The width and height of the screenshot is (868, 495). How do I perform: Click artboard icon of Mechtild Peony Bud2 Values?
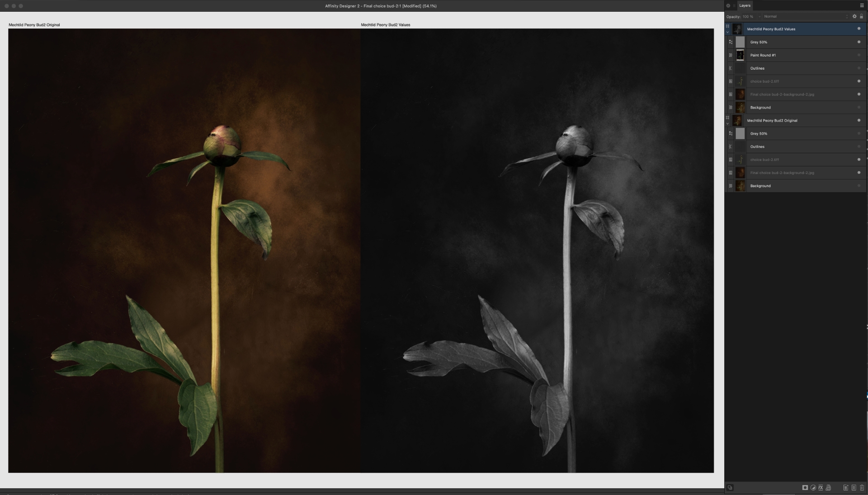727,26
